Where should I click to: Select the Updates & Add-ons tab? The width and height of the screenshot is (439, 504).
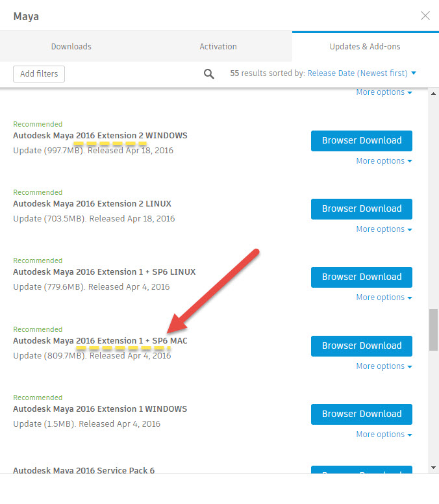click(x=365, y=46)
